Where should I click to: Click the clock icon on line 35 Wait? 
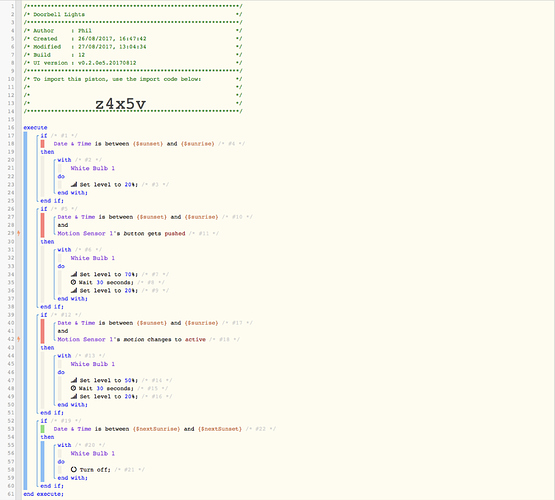[x=73, y=282]
